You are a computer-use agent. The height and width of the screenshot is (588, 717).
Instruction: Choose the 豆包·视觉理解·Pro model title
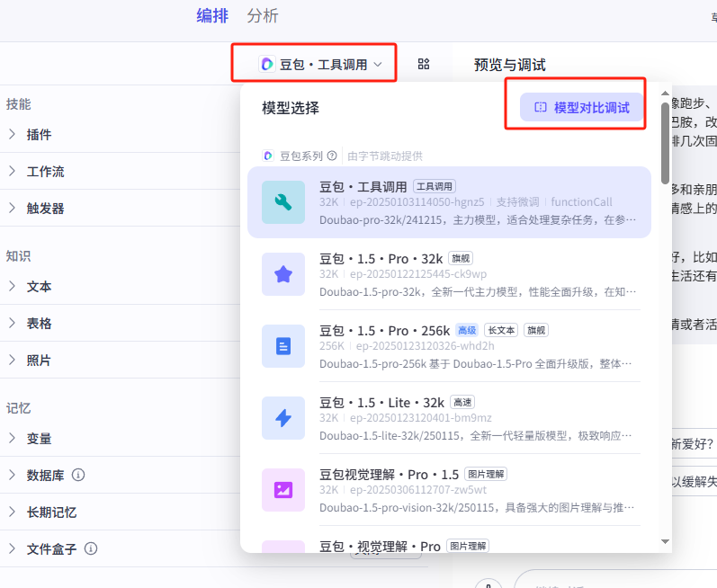(x=380, y=547)
